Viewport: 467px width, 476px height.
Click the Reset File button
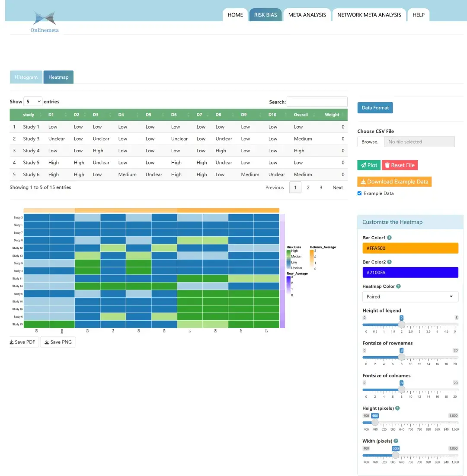[x=400, y=165]
